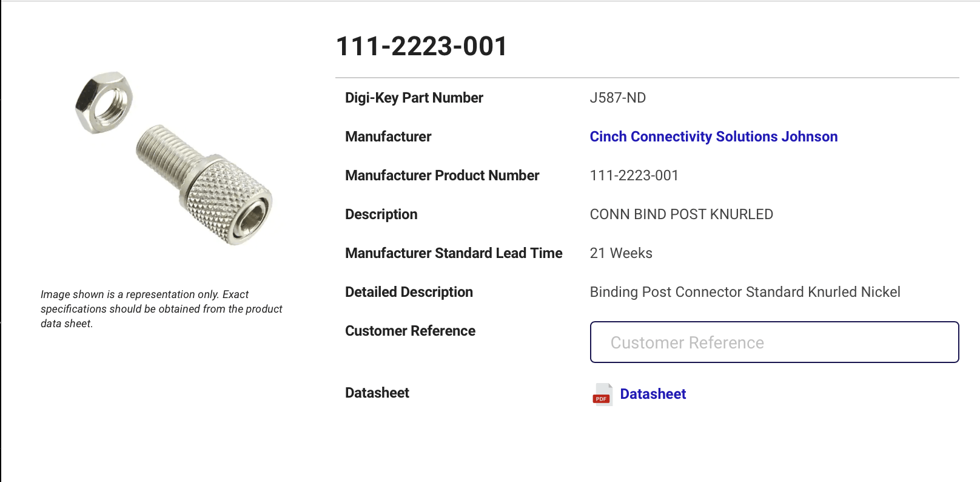Click the Manufacturer field label
This screenshot has width=980, height=482.
[388, 137]
